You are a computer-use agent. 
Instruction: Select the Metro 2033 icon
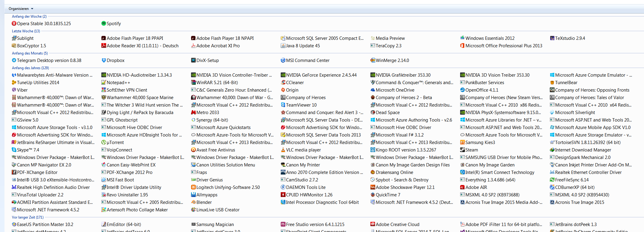click(x=193, y=112)
